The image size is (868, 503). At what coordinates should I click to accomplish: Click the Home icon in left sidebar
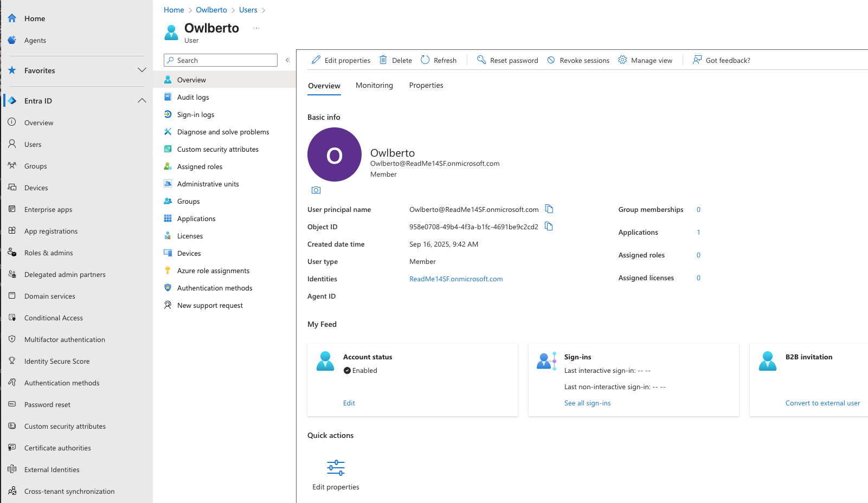click(x=12, y=18)
